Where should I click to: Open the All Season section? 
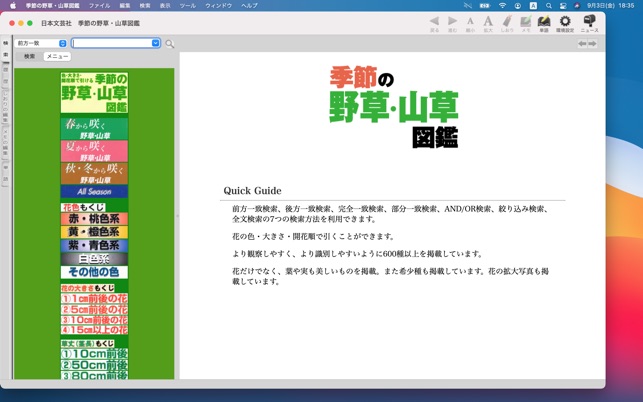click(x=94, y=192)
